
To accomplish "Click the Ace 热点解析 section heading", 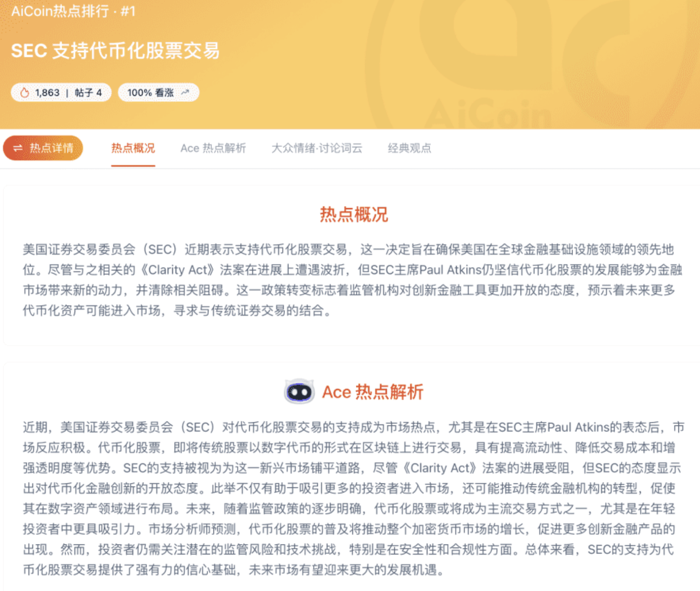I will click(373, 392).
